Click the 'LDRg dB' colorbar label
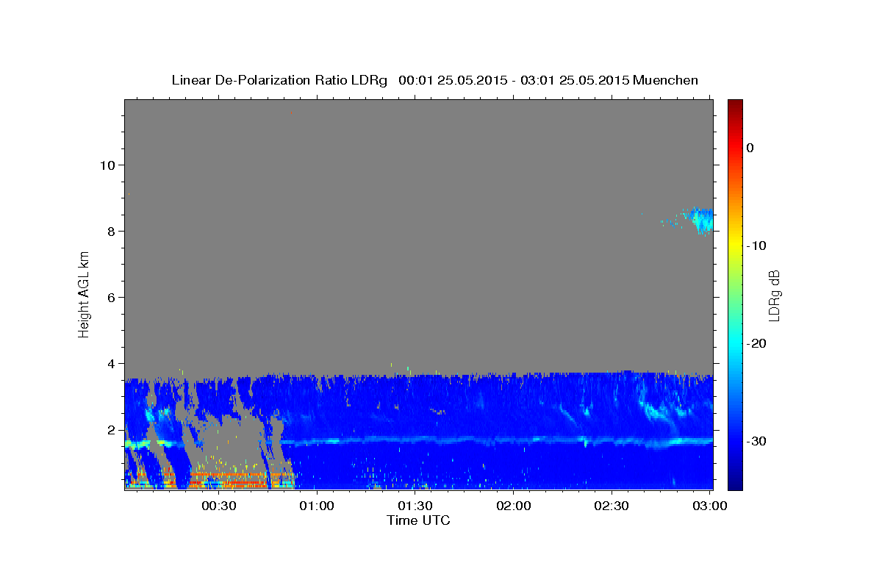The height and width of the screenshot is (588, 882). click(x=773, y=295)
